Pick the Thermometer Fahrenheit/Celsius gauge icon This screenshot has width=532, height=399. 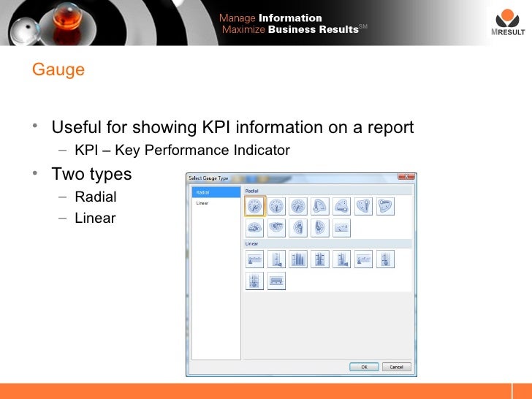click(x=254, y=281)
